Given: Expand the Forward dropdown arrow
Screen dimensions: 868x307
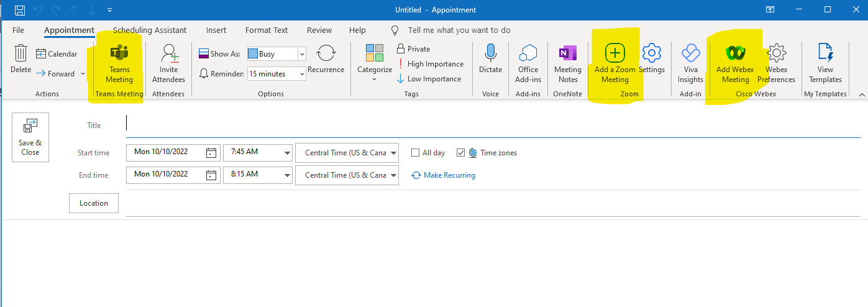Looking at the screenshot, I should [x=83, y=74].
